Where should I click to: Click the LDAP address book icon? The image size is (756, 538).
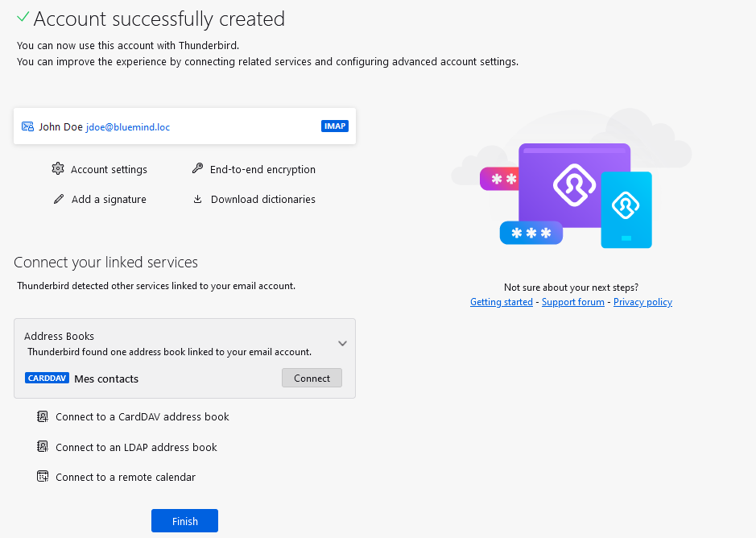[43, 447]
